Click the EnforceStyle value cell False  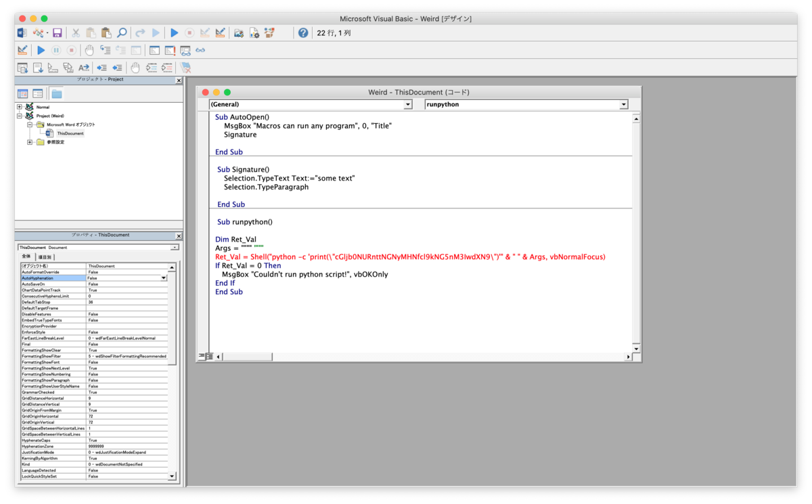[127, 332]
